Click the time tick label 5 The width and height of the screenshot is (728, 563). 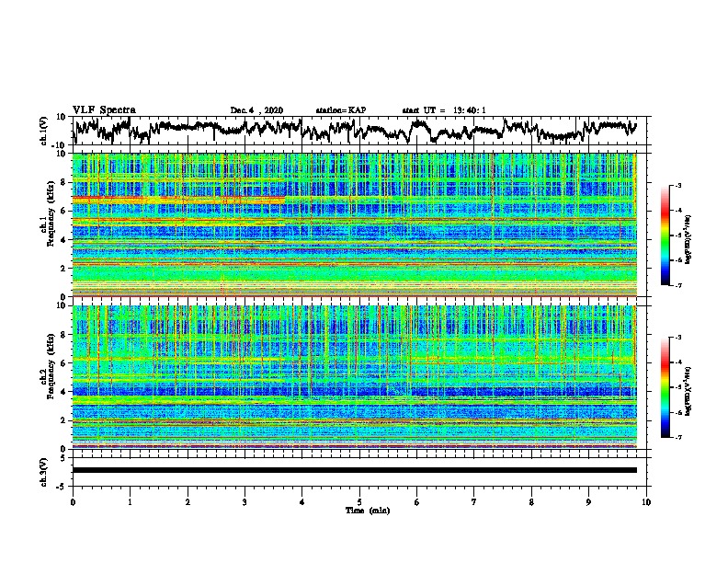[359, 502]
